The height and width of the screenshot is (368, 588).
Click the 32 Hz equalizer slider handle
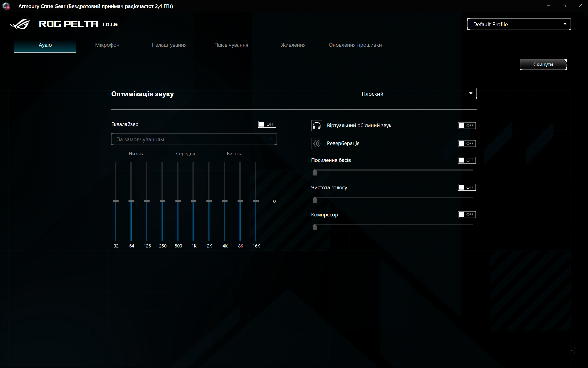[x=116, y=201]
